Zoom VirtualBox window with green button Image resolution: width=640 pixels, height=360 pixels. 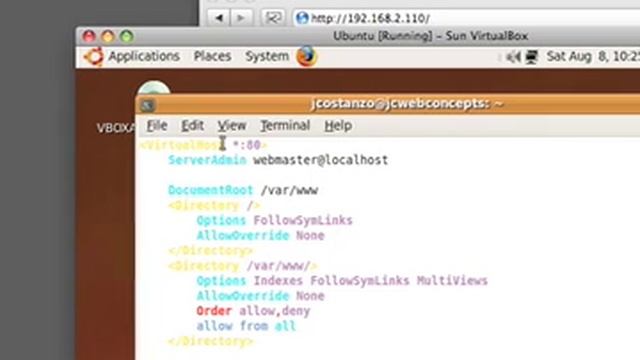pos(127,36)
